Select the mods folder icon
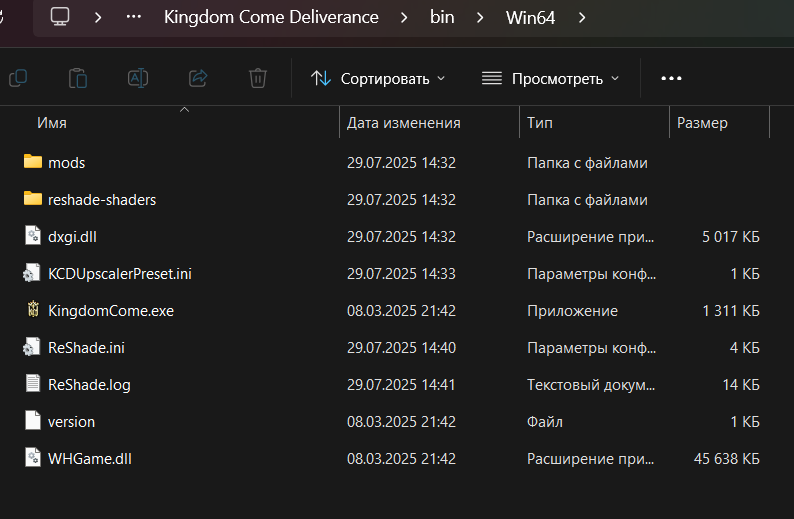The image size is (794, 519). pos(33,162)
